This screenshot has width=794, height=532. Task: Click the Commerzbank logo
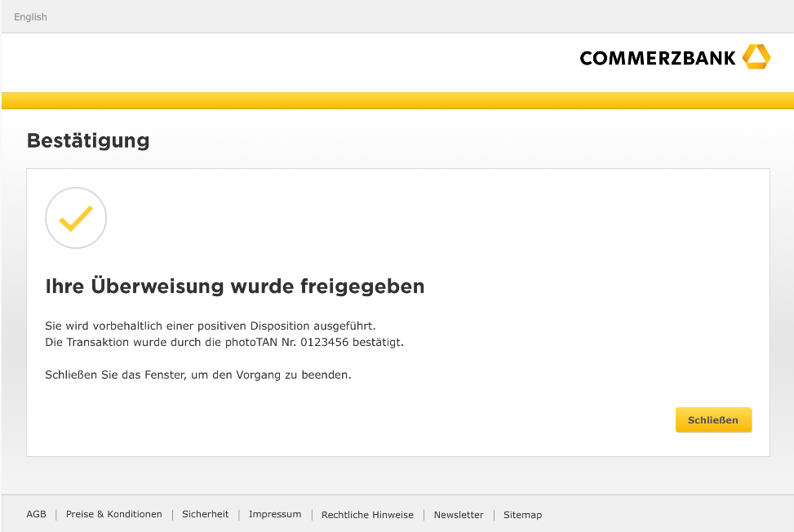pos(675,57)
